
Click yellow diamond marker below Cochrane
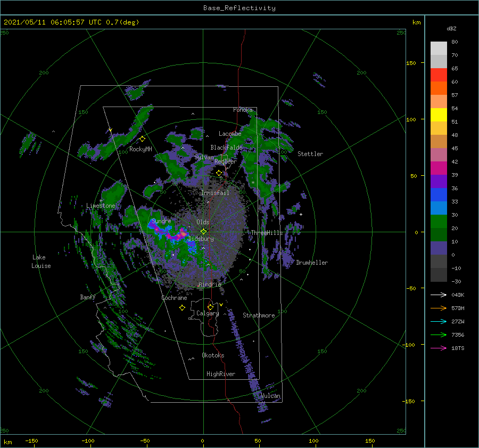(x=182, y=308)
